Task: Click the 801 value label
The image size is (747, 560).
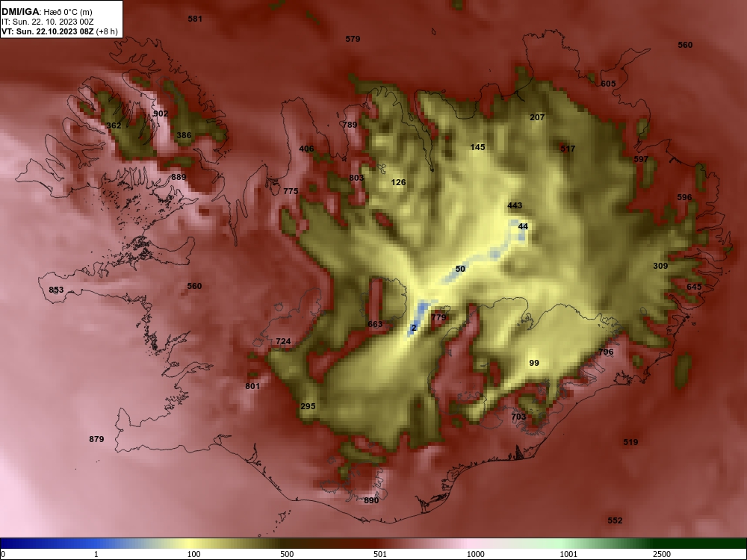Action: pos(252,386)
